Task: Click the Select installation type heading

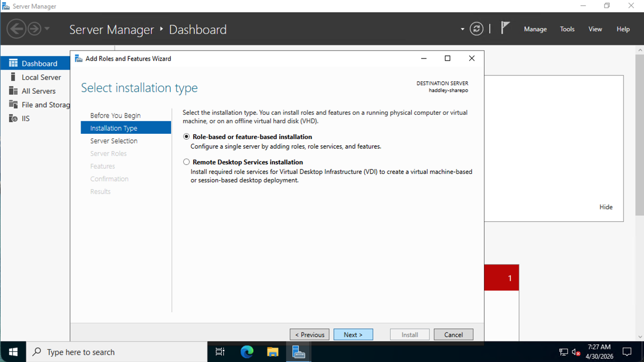Action: 140,87
